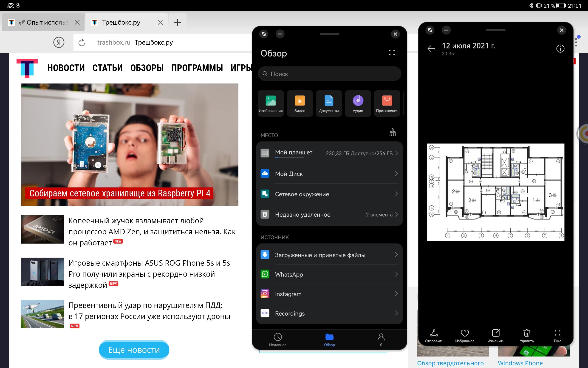Image resolution: width=588 pixels, height=368 pixels.
Task: Open the СТАТЬИ site section
Action: [x=108, y=68]
